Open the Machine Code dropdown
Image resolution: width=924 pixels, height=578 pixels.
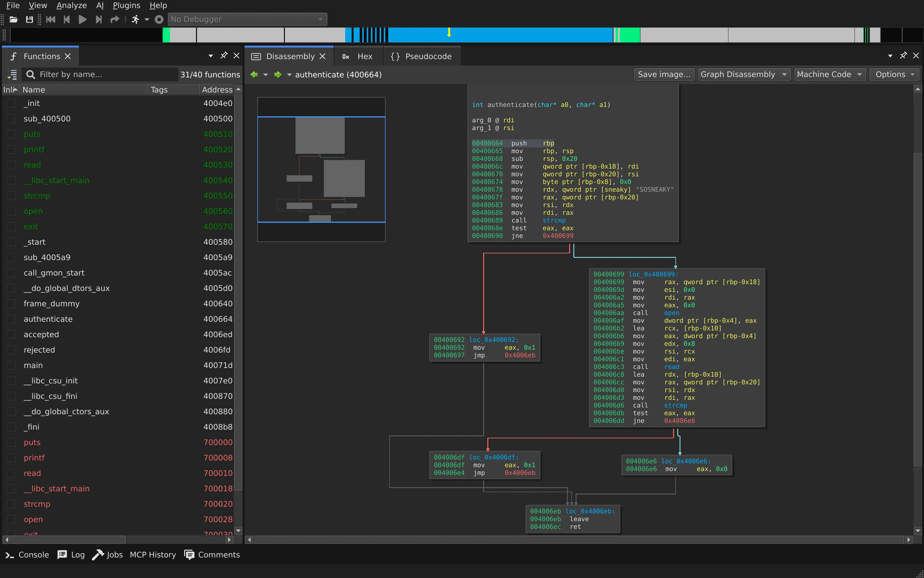pos(830,74)
